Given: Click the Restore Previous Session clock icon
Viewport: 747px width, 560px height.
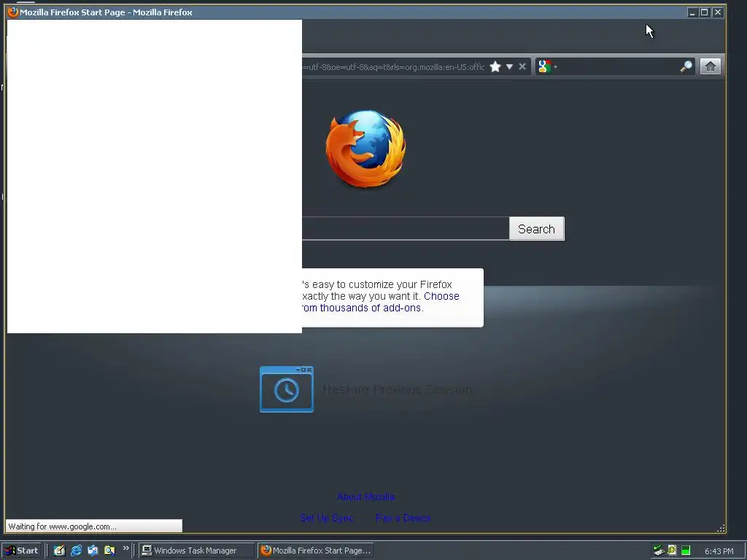Looking at the screenshot, I should pos(286,389).
